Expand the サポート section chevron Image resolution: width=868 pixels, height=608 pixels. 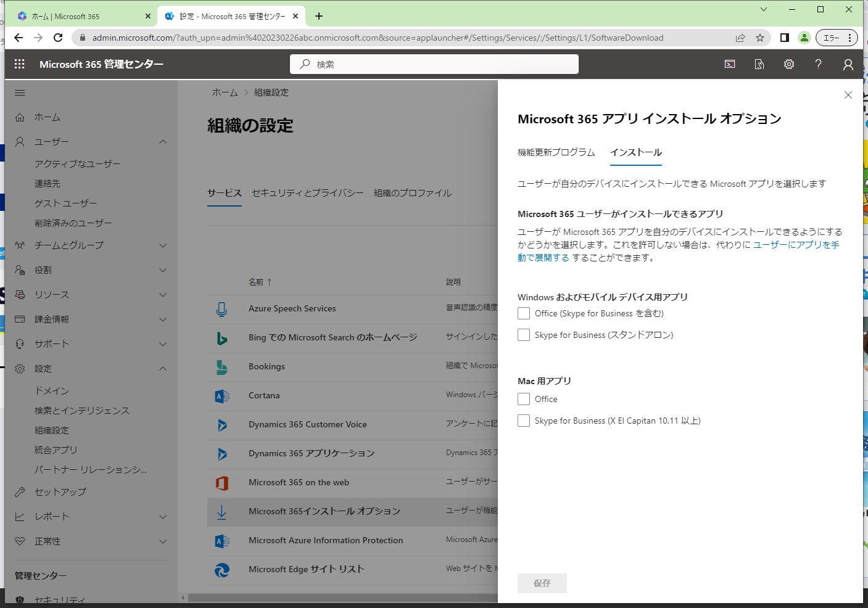coord(163,344)
